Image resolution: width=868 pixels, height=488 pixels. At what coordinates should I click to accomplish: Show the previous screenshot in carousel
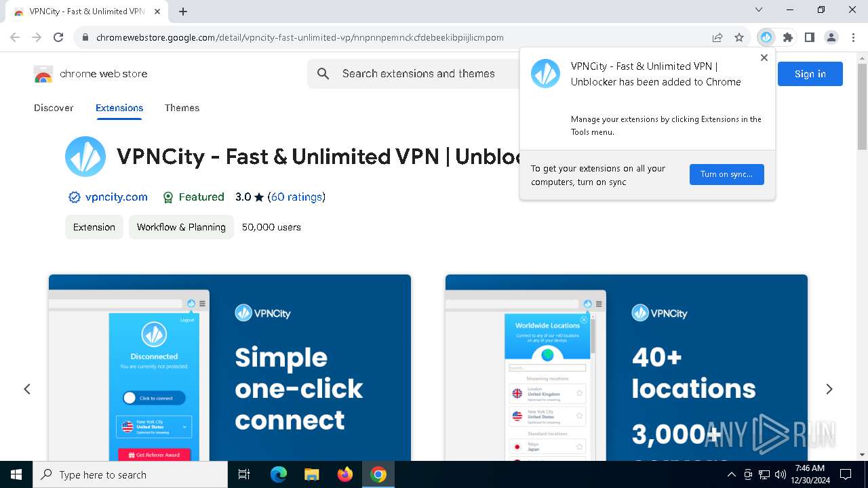pyautogui.click(x=27, y=389)
